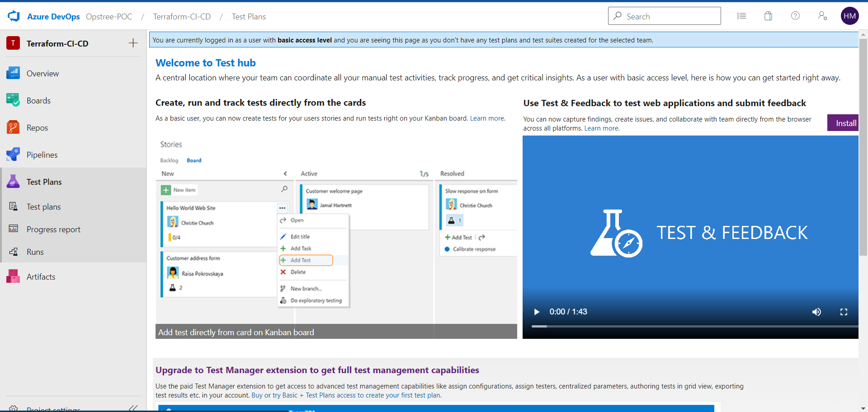Open the Progress report page
The height and width of the screenshot is (412, 868).
click(53, 229)
